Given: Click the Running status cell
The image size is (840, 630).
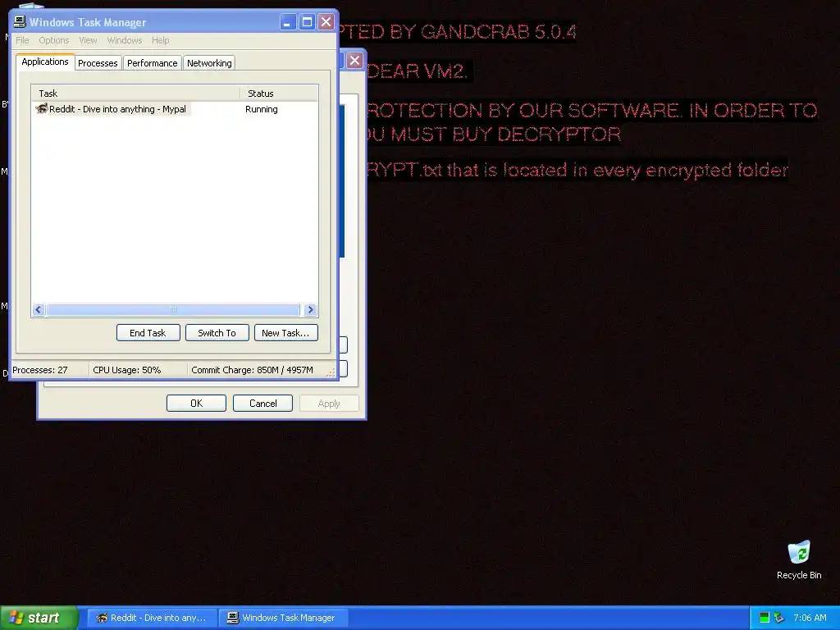Looking at the screenshot, I should 262,109.
